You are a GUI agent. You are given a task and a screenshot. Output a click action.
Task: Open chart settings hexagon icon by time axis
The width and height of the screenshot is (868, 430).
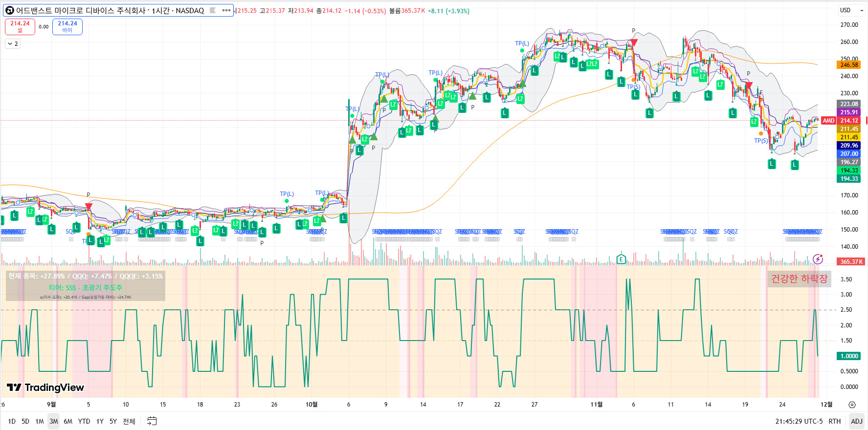(x=852, y=405)
